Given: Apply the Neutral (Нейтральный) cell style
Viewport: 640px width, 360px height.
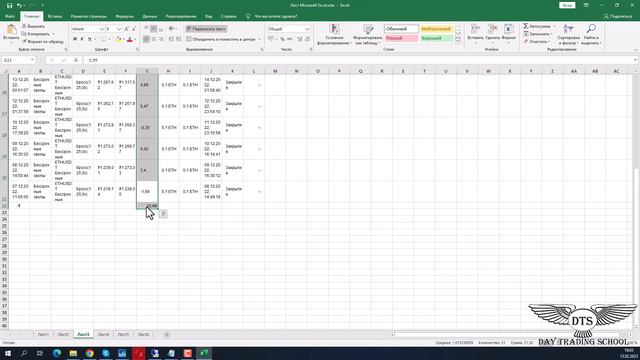Looking at the screenshot, I should pyautogui.click(x=436, y=29).
